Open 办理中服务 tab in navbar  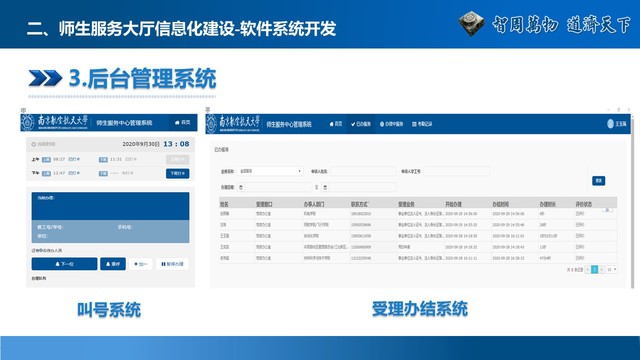pos(391,124)
